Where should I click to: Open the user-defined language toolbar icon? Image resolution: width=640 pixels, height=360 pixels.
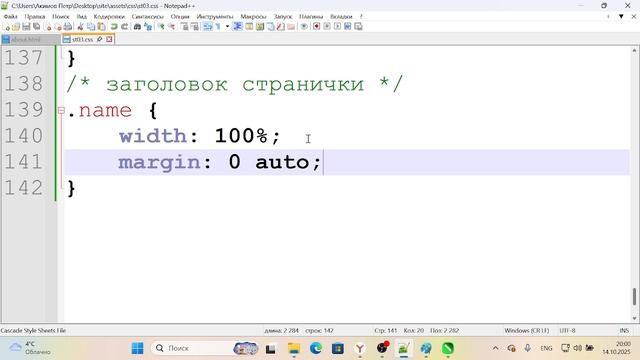point(249,27)
